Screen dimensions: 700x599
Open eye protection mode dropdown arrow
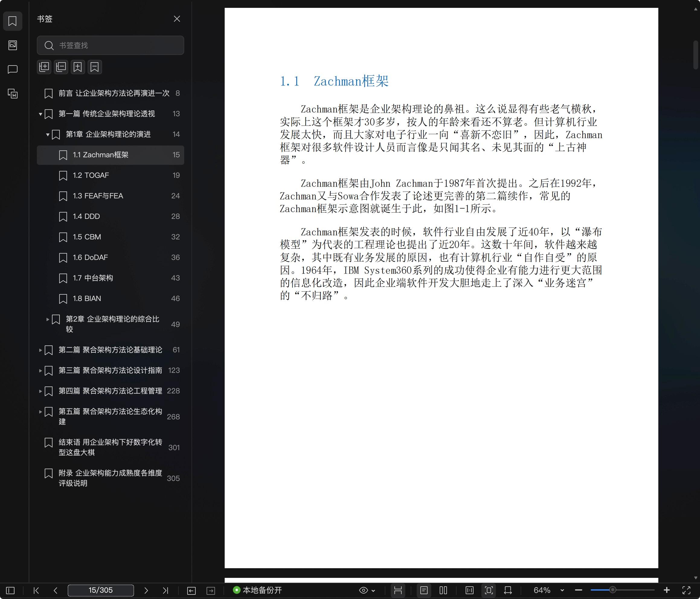pos(373,591)
